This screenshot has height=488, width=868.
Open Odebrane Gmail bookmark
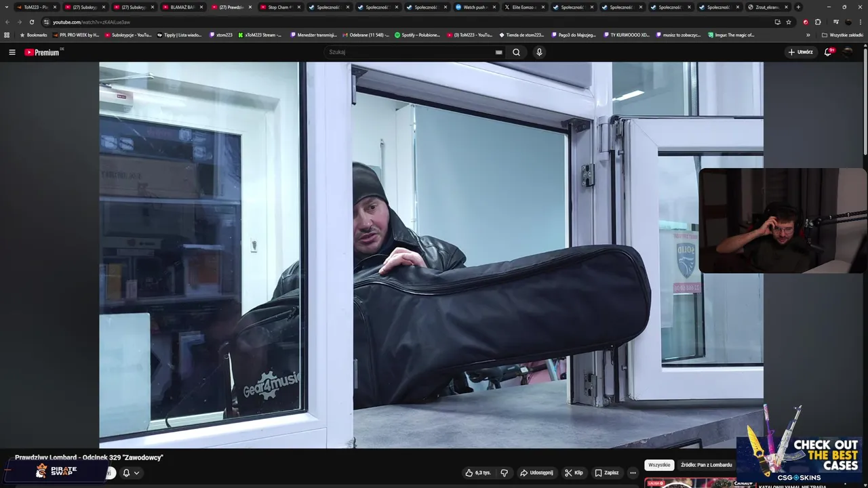point(366,35)
